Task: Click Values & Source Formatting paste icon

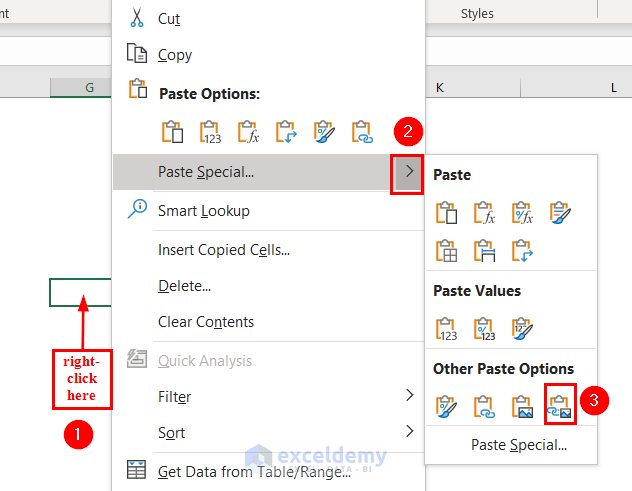Action: tap(522, 329)
